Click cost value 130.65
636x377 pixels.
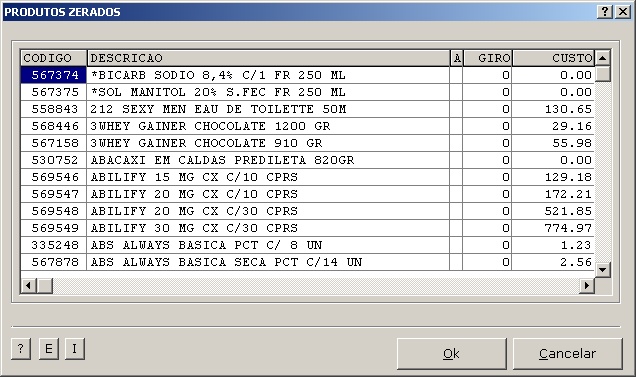[568, 109]
